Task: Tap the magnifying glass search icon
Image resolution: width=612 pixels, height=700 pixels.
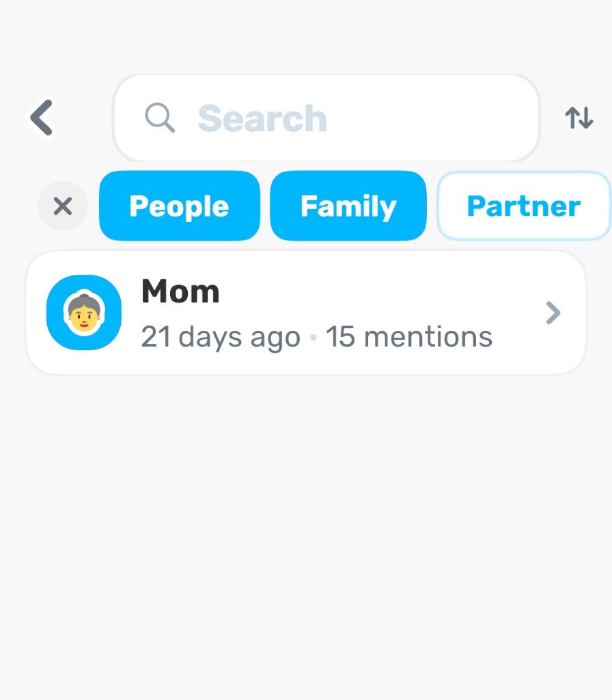Action: (x=159, y=118)
